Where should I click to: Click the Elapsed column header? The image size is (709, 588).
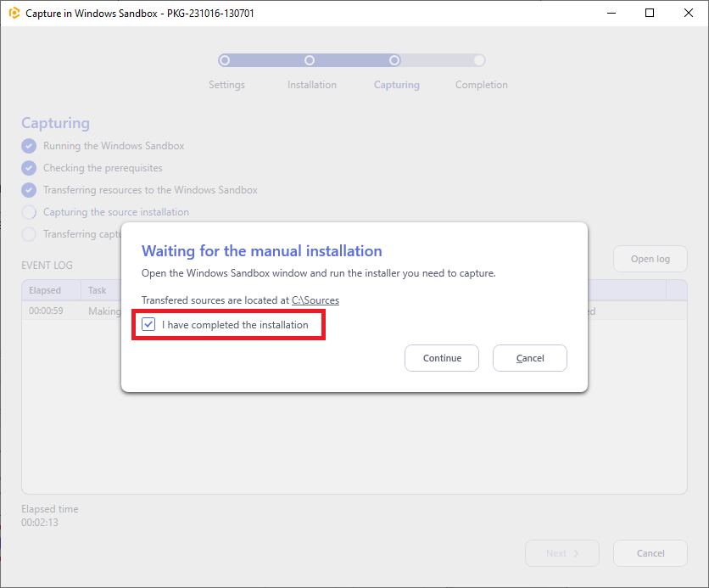tap(52, 290)
